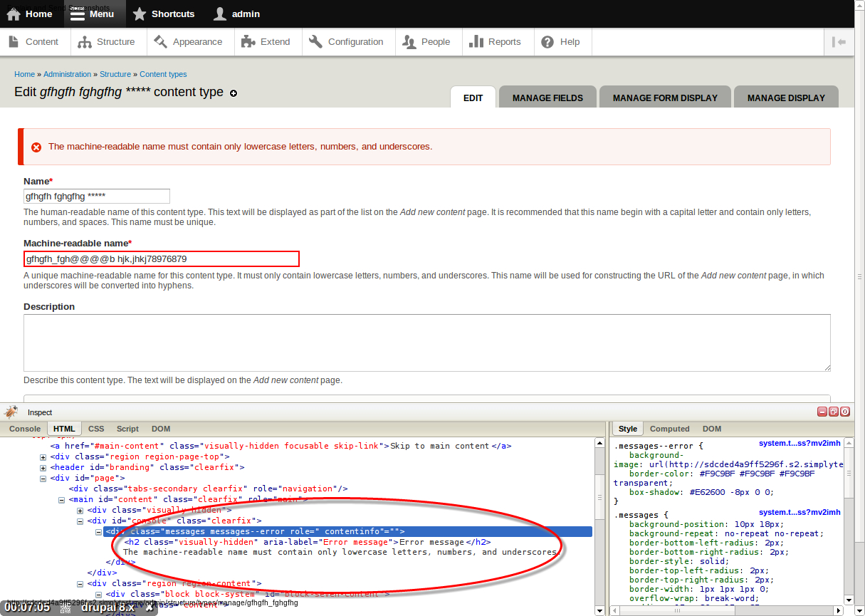This screenshot has width=865, height=616.
Task: Open the Computed styles tab
Action: pos(669,429)
